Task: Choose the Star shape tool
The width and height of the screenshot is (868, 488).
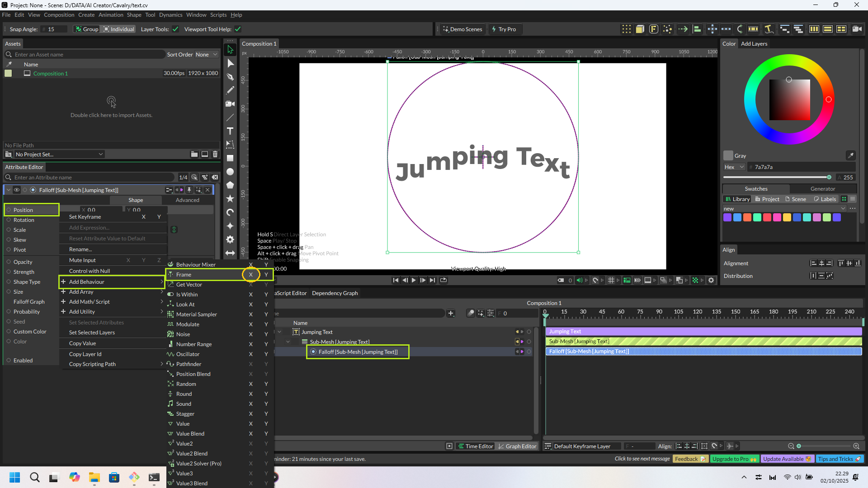Action: pyautogui.click(x=230, y=199)
